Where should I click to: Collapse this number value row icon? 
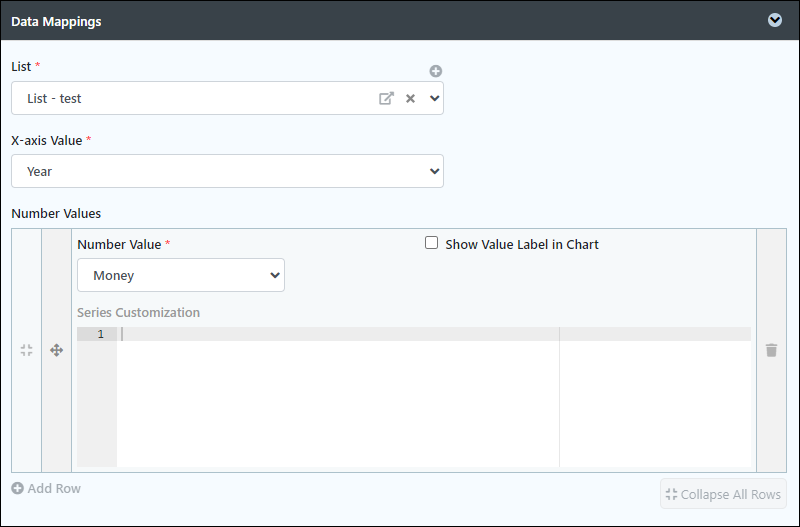tap(27, 350)
